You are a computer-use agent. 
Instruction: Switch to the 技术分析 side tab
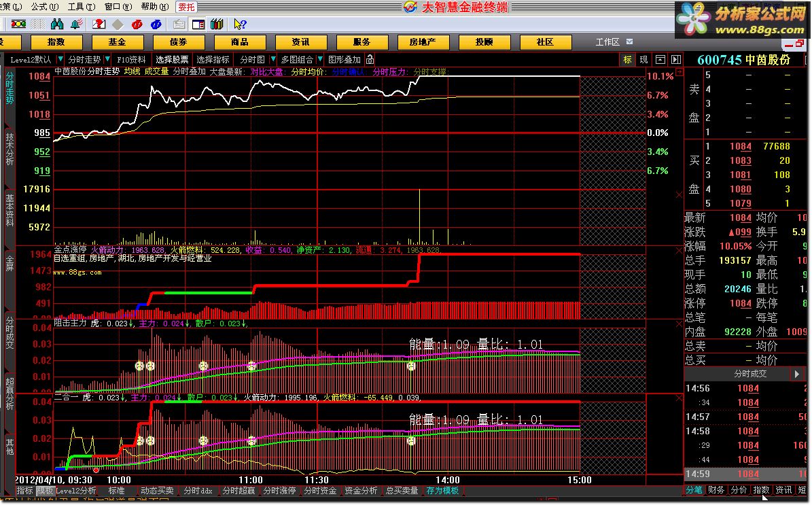[10, 150]
